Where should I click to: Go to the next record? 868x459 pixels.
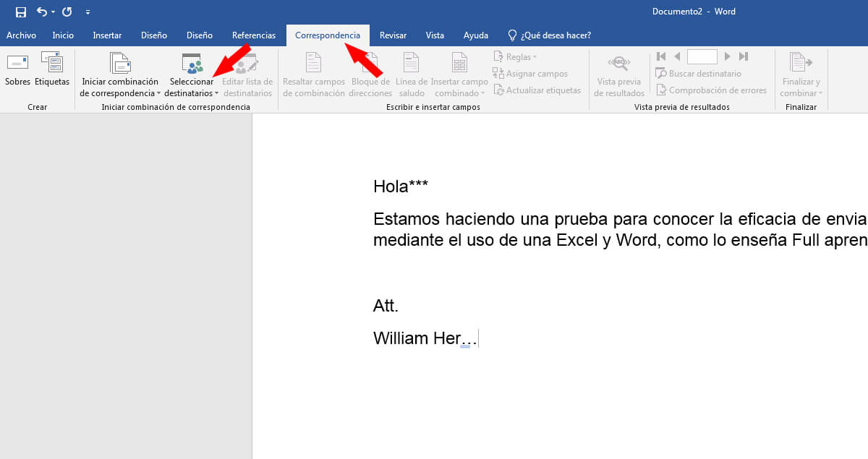tap(728, 56)
